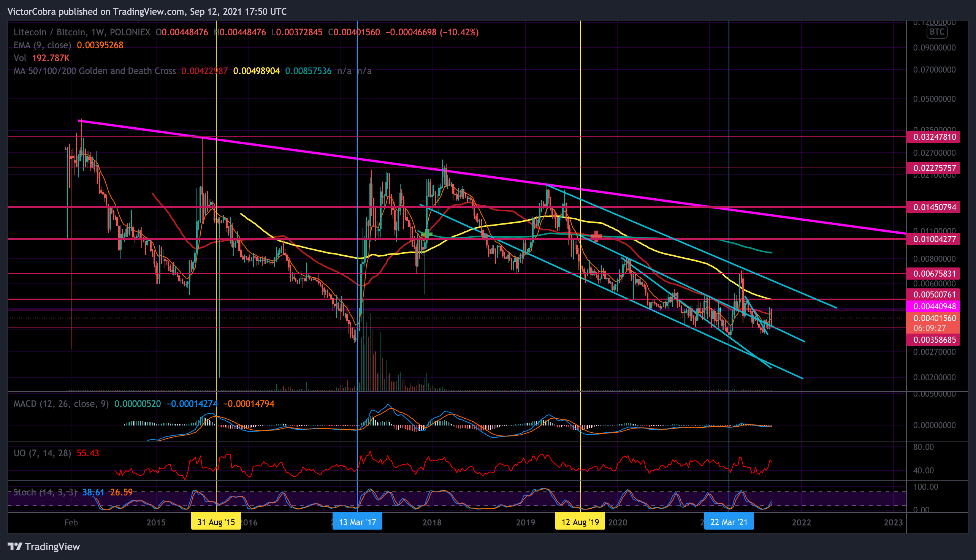Click the 2018 label on time axis
The width and height of the screenshot is (976, 560).
[432, 522]
